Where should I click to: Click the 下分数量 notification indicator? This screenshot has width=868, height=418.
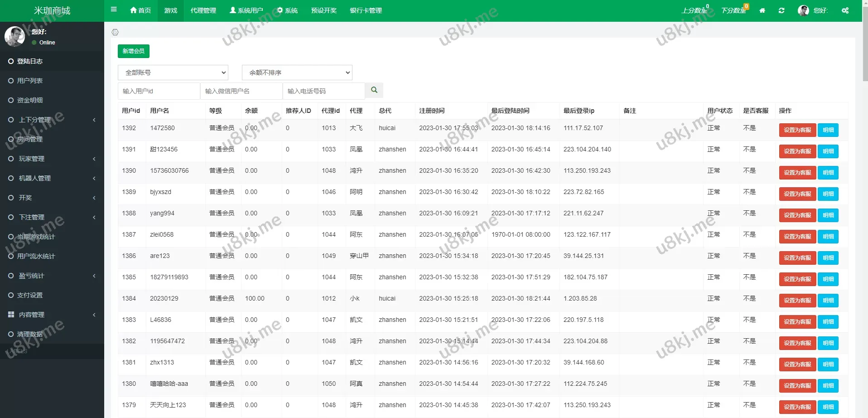(x=734, y=10)
